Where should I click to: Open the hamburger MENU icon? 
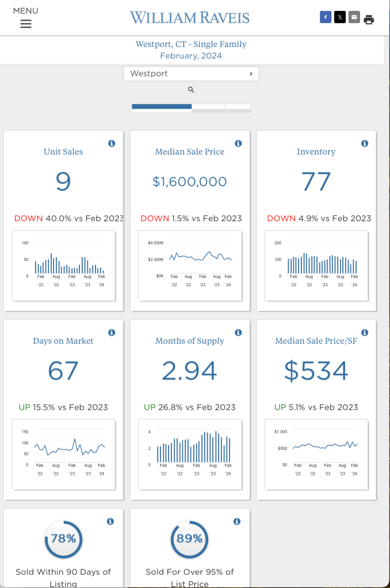(26, 24)
